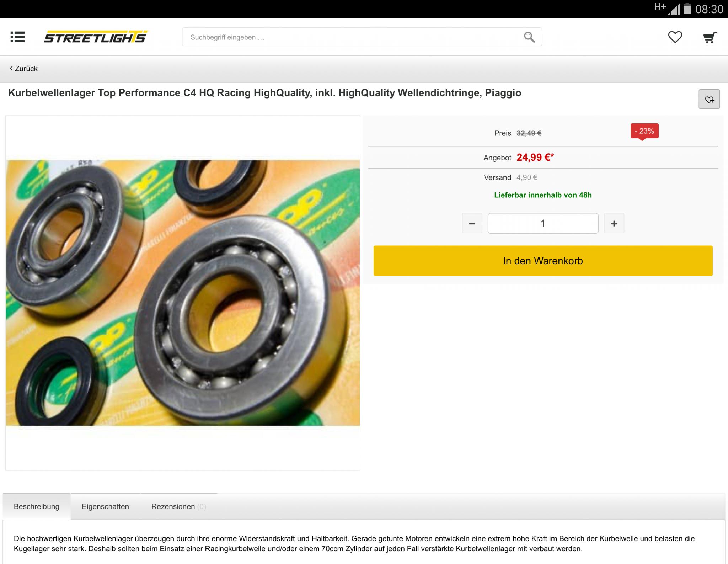This screenshot has height=564, width=728.
Task: Switch to the Rezensionen tab
Action: (178, 506)
